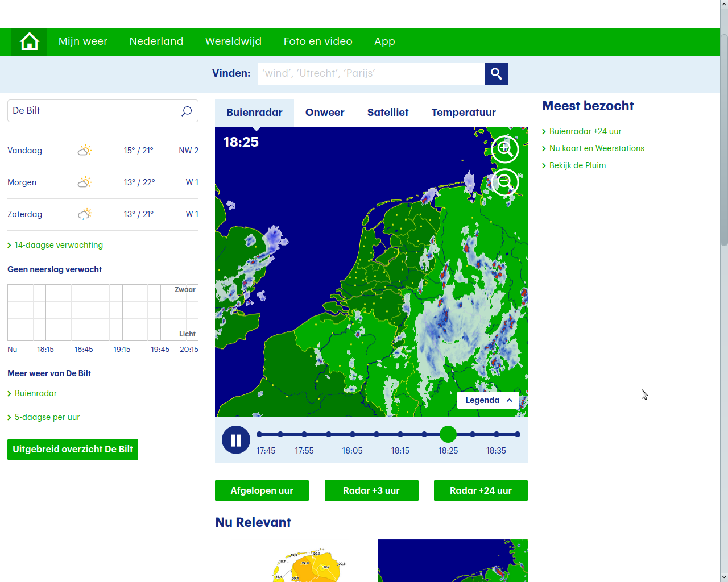Click the page vertical scrollbar

coord(724,139)
